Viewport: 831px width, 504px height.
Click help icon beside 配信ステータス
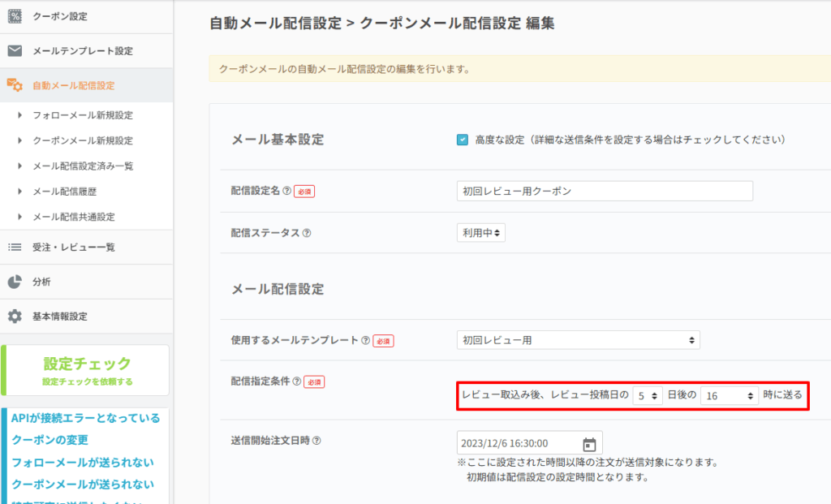pos(306,233)
